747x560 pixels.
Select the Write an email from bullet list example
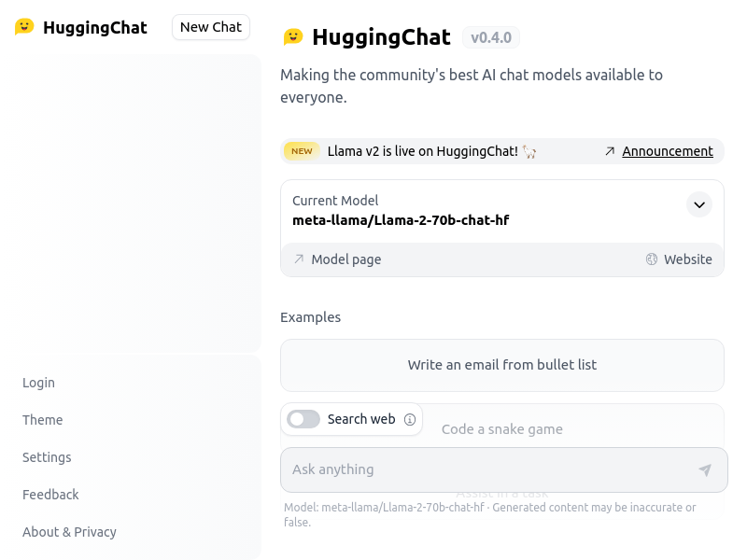tap(501, 365)
